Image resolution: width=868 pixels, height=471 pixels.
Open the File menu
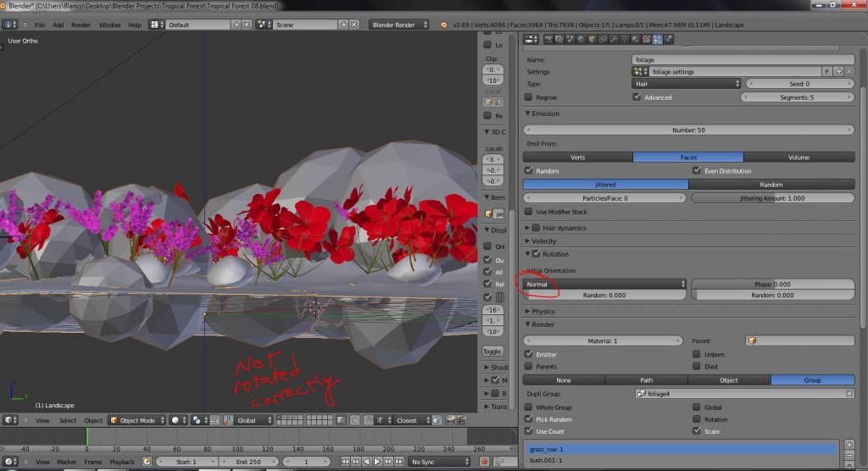[40, 25]
